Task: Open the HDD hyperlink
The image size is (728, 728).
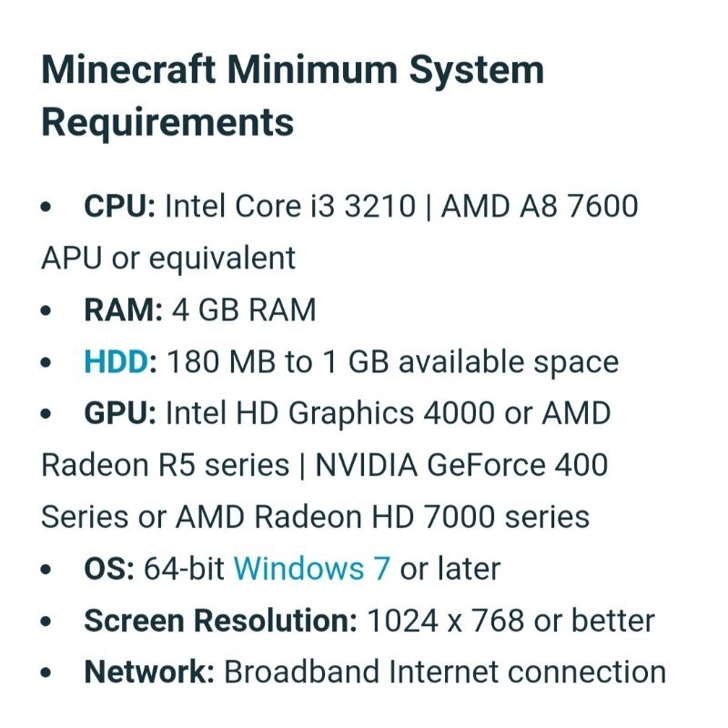Action: pyautogui.click(x=116, y=361)
